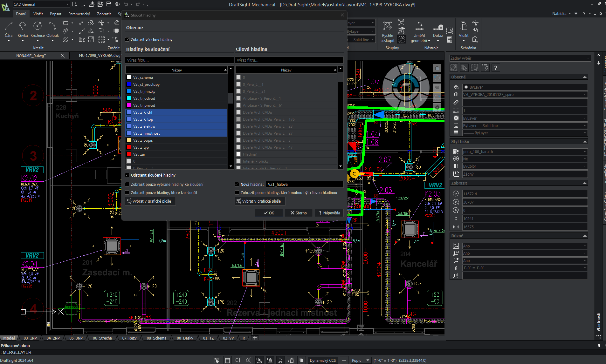This screenshot has height=364, width=606.
Task: Select the Kružnice circle tool
Action: point(38,26)
